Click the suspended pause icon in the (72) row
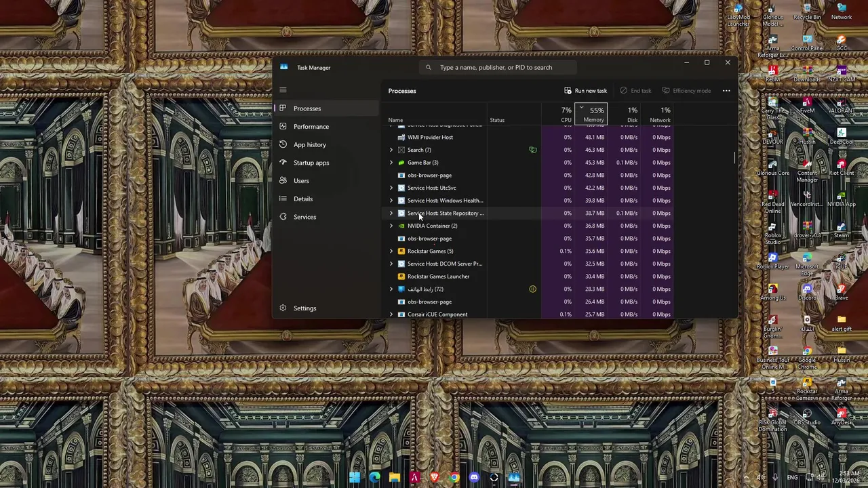The width and height of the screenshot is (868, 488). tap(532, 289)
